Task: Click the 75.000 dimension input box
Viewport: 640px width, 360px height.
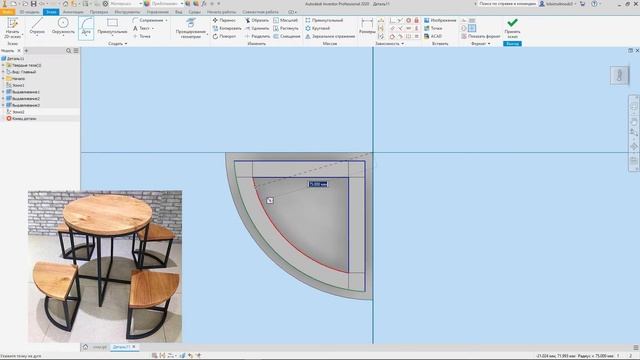Action: [318, 184]
